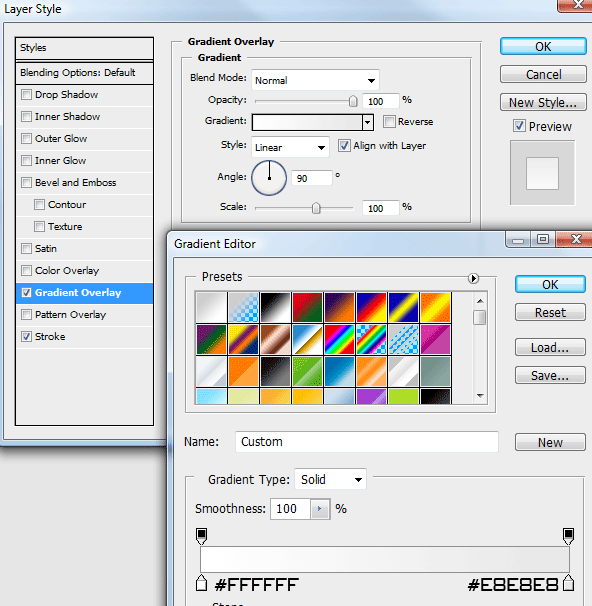Select the green gradient preset in third row
Screen dimensions: 592x606
(x=307, y=371)
